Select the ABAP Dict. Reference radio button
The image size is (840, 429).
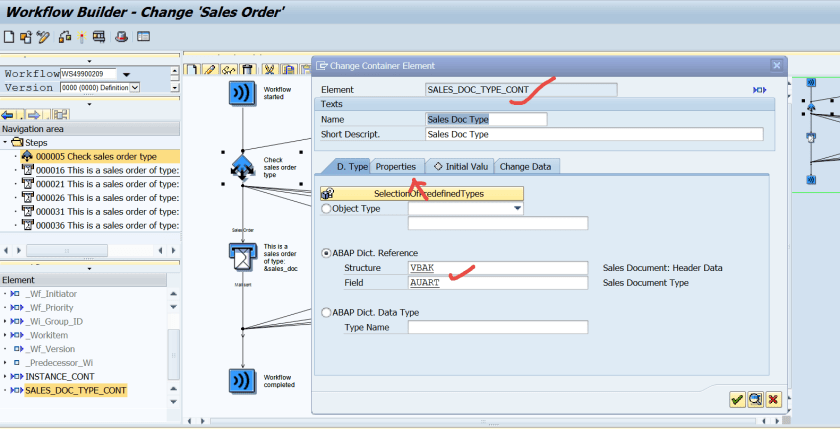326,253
